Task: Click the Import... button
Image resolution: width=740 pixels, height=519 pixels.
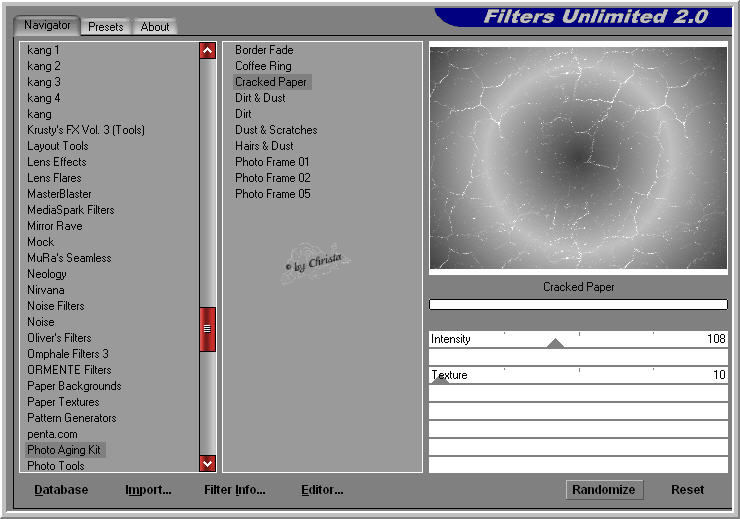Action: [x=148, y=490]
